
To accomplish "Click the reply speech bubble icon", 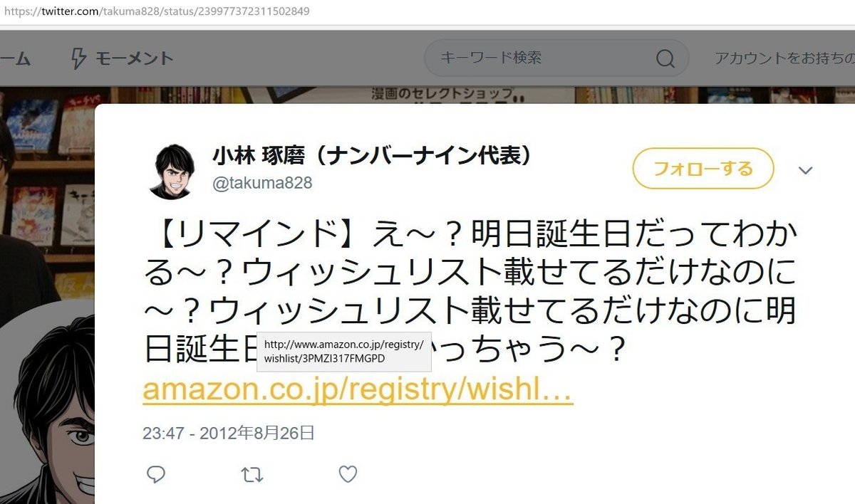I will coord(155,474).
